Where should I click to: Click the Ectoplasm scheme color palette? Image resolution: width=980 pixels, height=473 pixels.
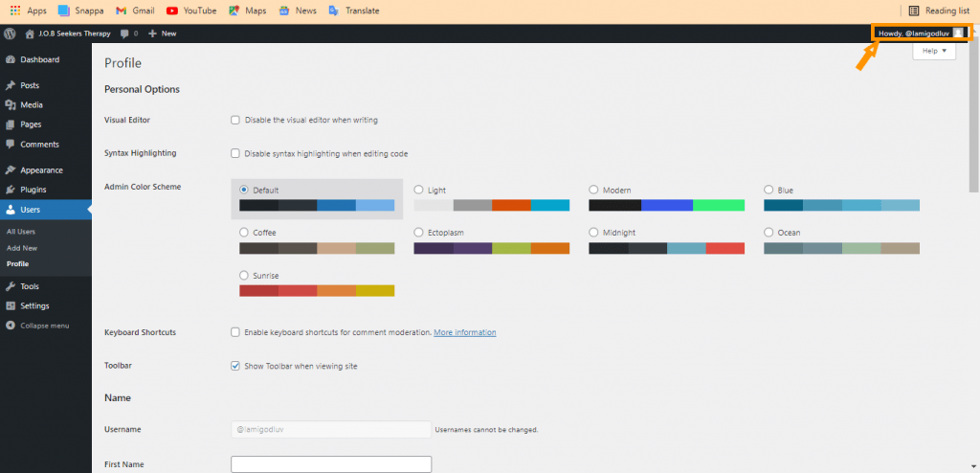pos(492,248)
